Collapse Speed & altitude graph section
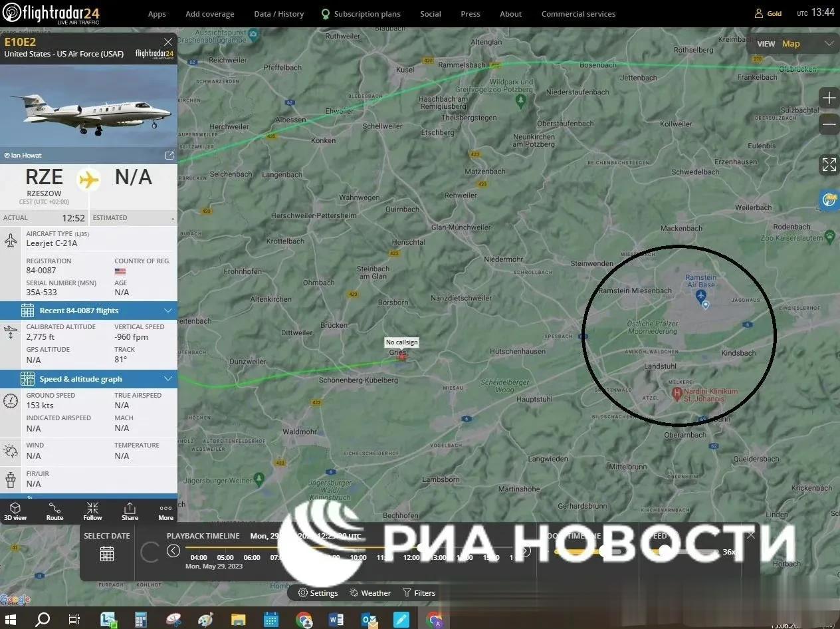Viewport: 840px width, 629px height. [x=88, y=379]
